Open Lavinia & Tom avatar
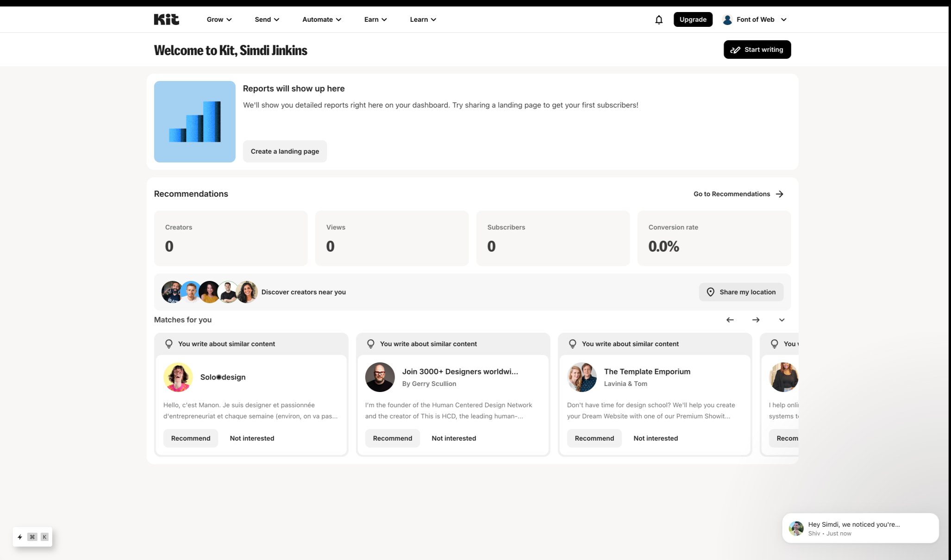The height and width of the screenshot is (560, 951). pyautogui.click(x=582, y=377)
